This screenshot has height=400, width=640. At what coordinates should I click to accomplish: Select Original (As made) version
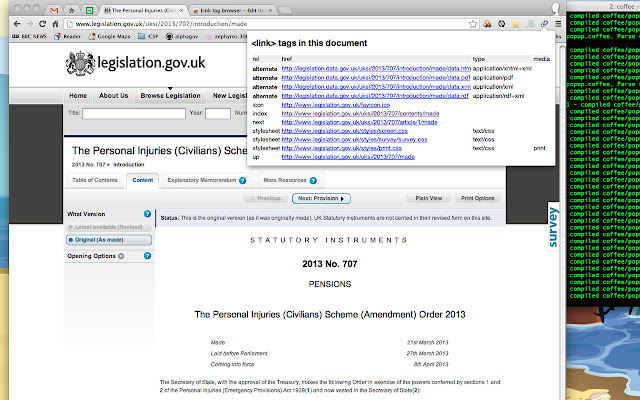[109, 240]
